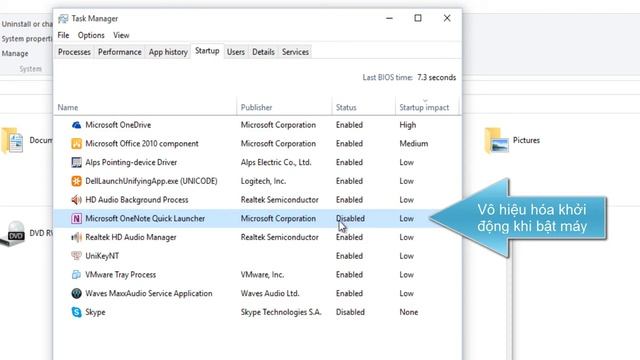Click 'Waves Audio Ltd.' publisher cell
This screenshot has width=640, height=360.
pyautogui.click(x=270, y=293)
